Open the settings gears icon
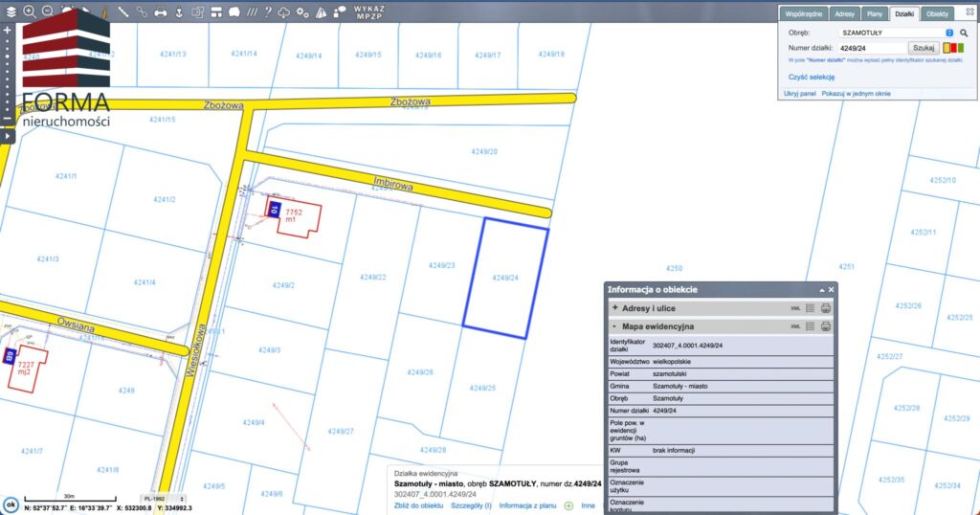The height and width of the screenshot is (515, 980). (302, 12)
